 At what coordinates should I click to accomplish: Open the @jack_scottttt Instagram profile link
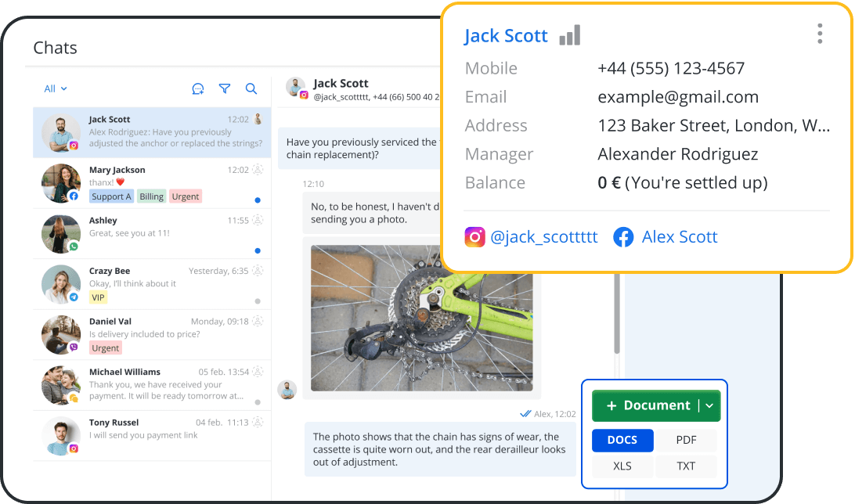click(546, 236)
